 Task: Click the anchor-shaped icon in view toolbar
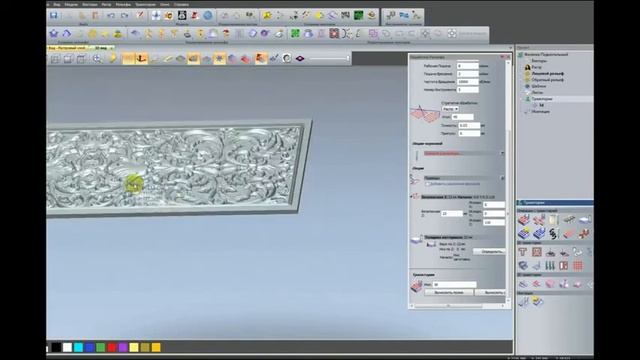[141, 59]
